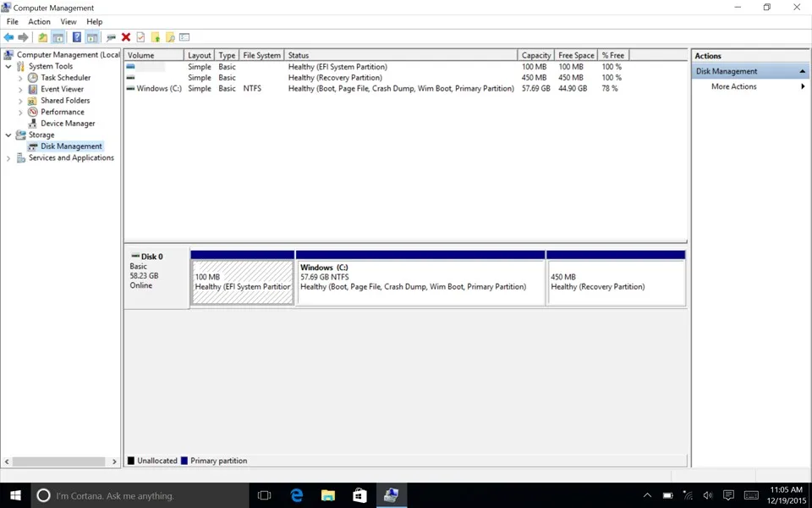Click the Disk 0 label box

[156, 278]
